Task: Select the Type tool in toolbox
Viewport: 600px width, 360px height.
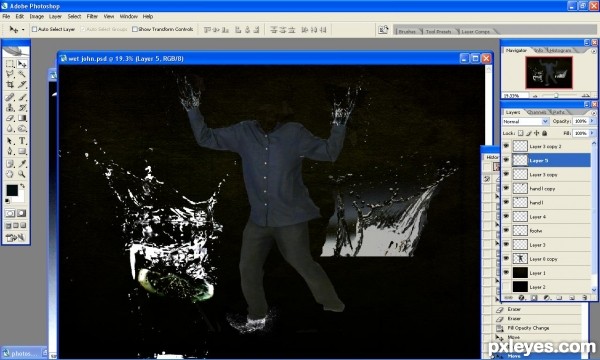Action: point(22,141)
